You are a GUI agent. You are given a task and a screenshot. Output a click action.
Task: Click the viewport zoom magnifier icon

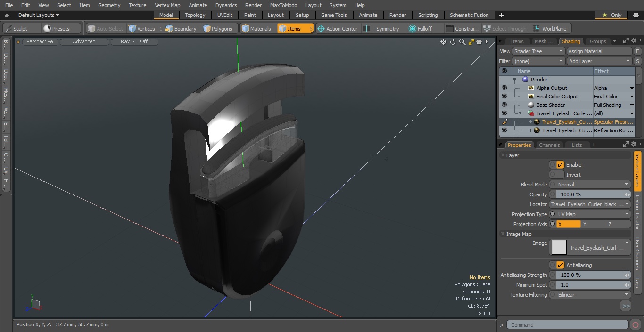tap(462, 42)
